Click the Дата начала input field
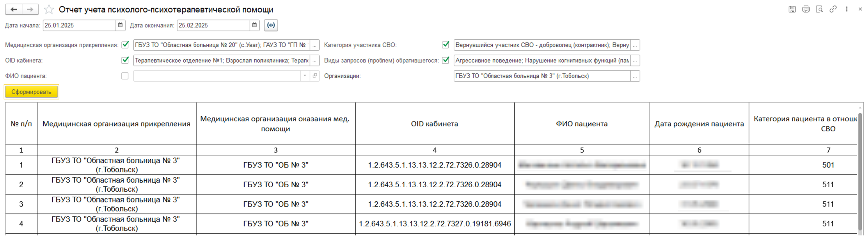Screen dimensions: 868x236 (79, 25)
